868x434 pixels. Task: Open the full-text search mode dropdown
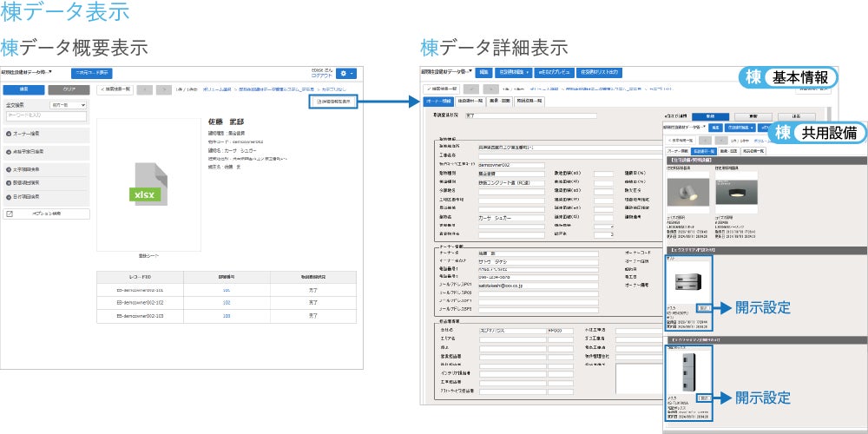click(69, 105)
